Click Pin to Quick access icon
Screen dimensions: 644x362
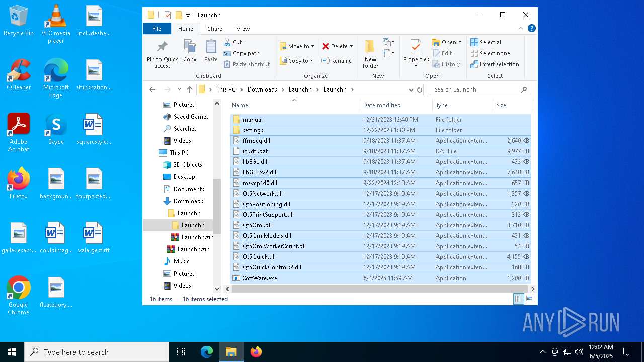click(x=162, y=47)
